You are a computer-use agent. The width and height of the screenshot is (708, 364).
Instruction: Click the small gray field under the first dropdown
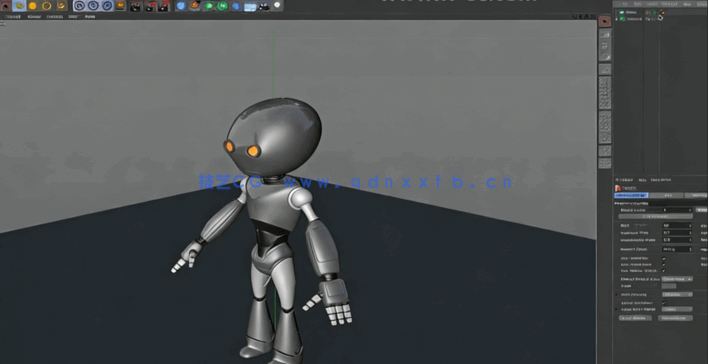(669, 286)
